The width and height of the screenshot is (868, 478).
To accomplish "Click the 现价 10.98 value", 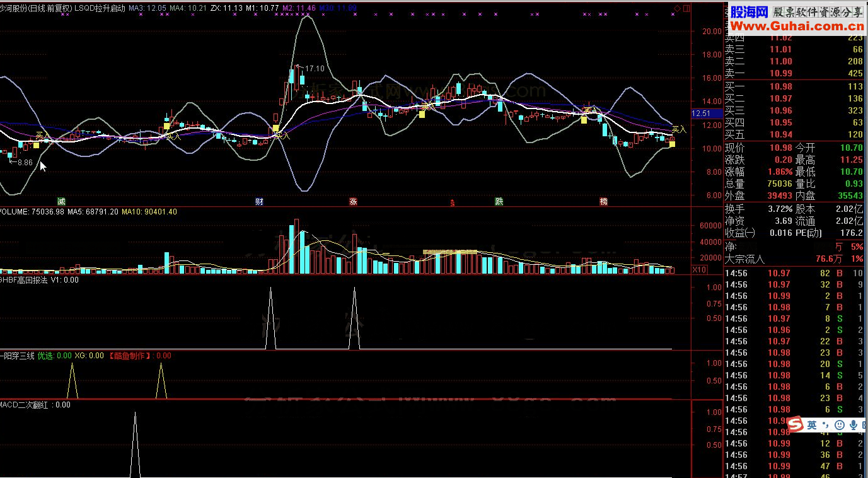I will pos(781,148).
